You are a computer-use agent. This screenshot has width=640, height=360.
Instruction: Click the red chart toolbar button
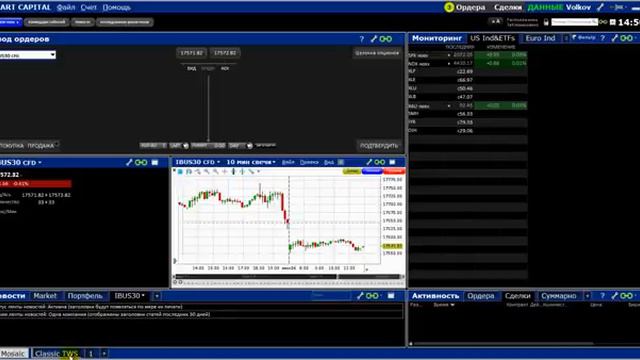pos(394,171)
